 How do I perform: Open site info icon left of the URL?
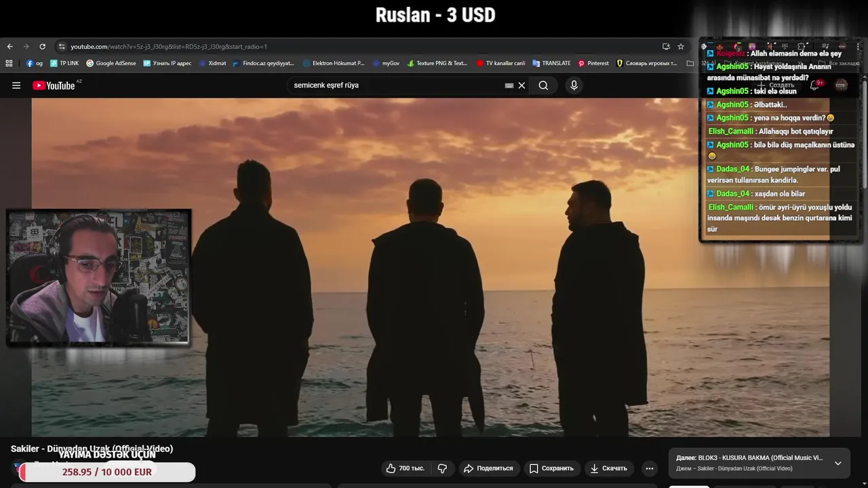62,47
